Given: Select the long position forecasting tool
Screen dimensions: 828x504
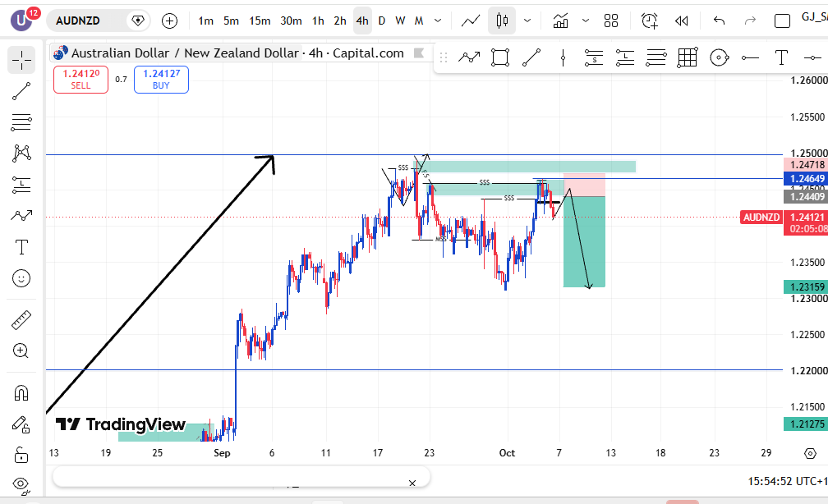Looking at the screenshot, I should pyautogui.click(x=21, y=185).
